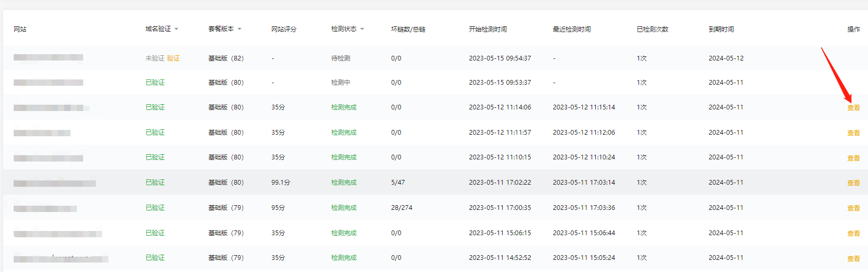The width and height of the screenshot is (868, 272).
Task: Click the 95分 score cell
Action: tap(278, 208)
